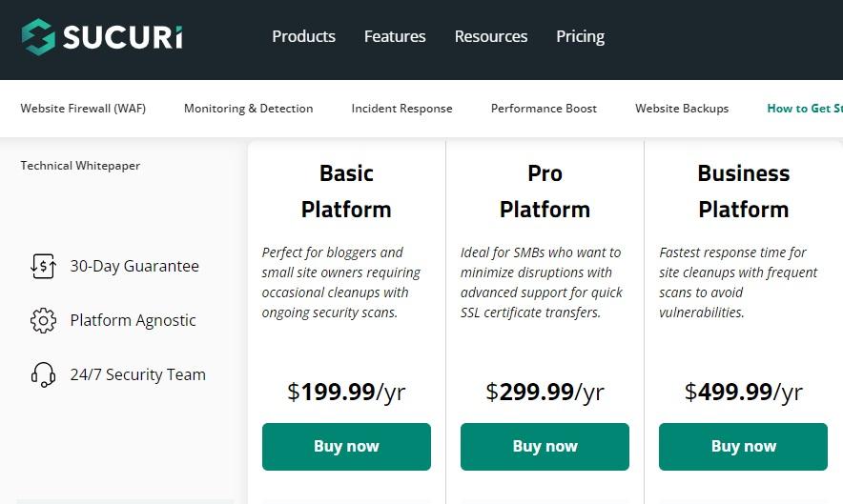Buy now for Basic Platform
The width and height of the screenshot is (843, 504).
[x=346, y=447]
